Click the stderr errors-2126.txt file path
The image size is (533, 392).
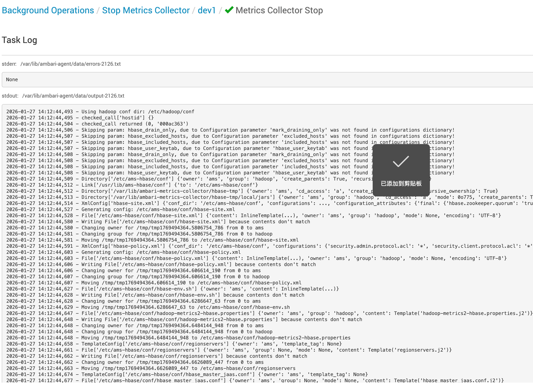[x=71, y=64]
